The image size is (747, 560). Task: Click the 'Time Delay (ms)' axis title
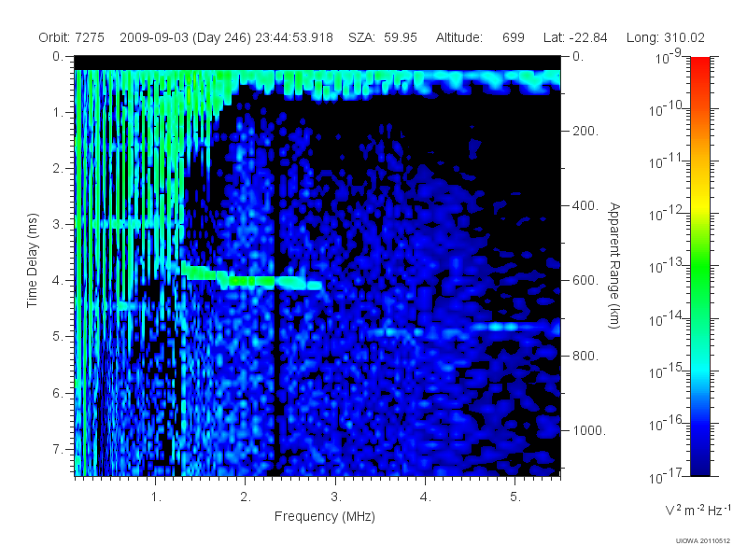(x=32, y=260)
